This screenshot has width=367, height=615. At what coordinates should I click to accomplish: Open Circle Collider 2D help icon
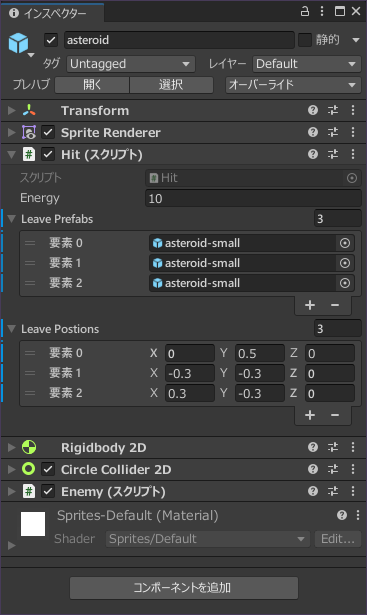coord(313,469)
